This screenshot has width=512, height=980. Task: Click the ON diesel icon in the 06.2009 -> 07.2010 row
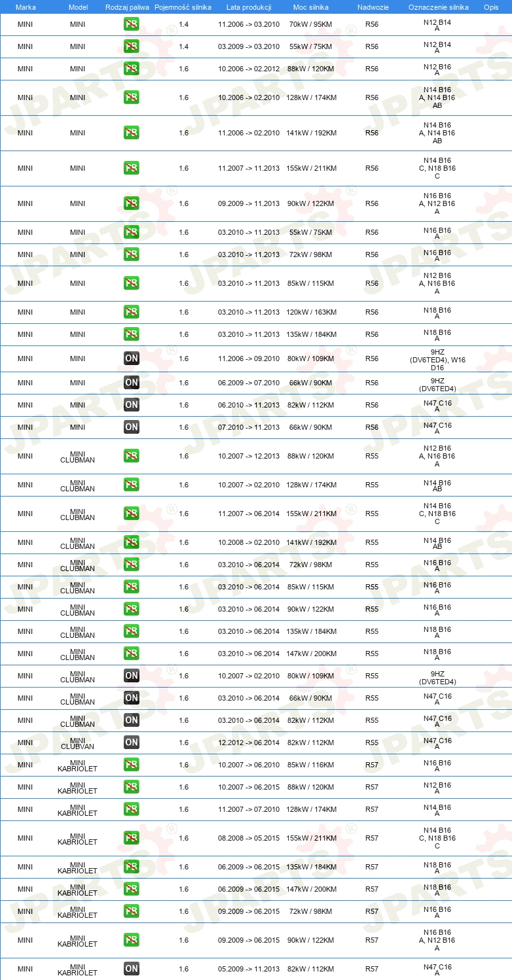pos(131,383)
